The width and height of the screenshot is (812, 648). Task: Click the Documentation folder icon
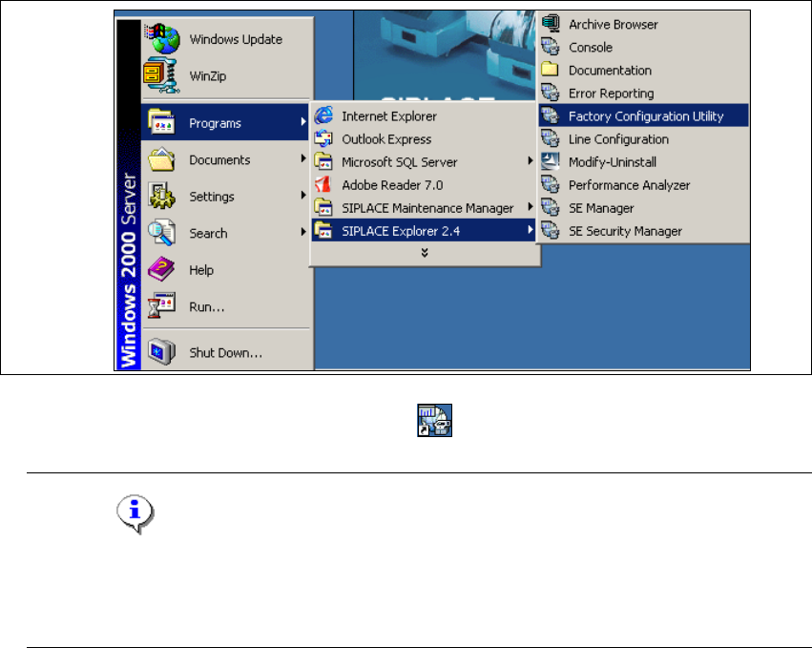pos(550,70)
